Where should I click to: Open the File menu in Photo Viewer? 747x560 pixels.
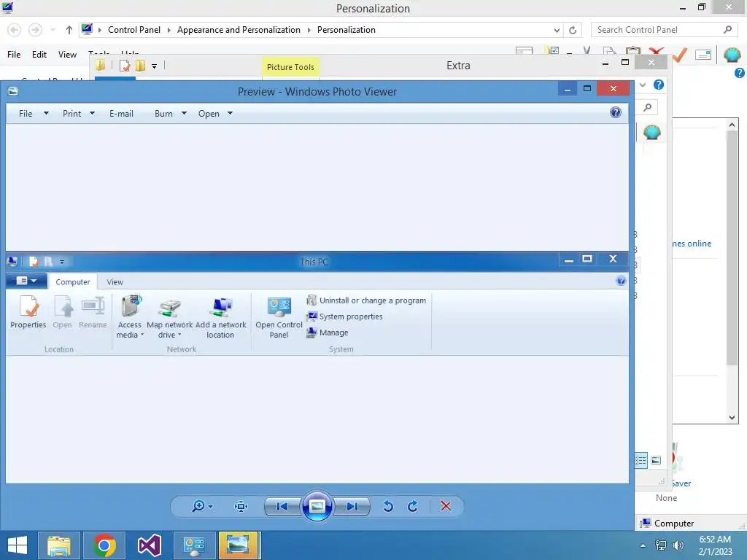34,113
